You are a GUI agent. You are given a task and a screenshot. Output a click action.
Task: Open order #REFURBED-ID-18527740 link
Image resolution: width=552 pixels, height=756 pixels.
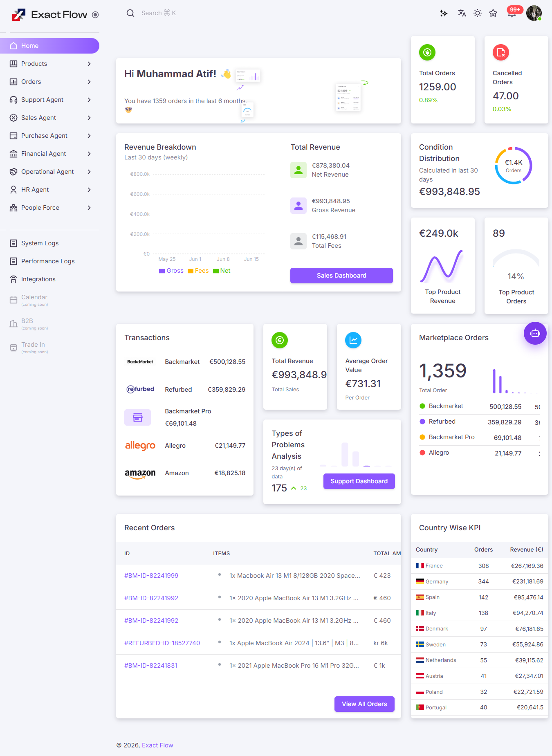(162, 643)
